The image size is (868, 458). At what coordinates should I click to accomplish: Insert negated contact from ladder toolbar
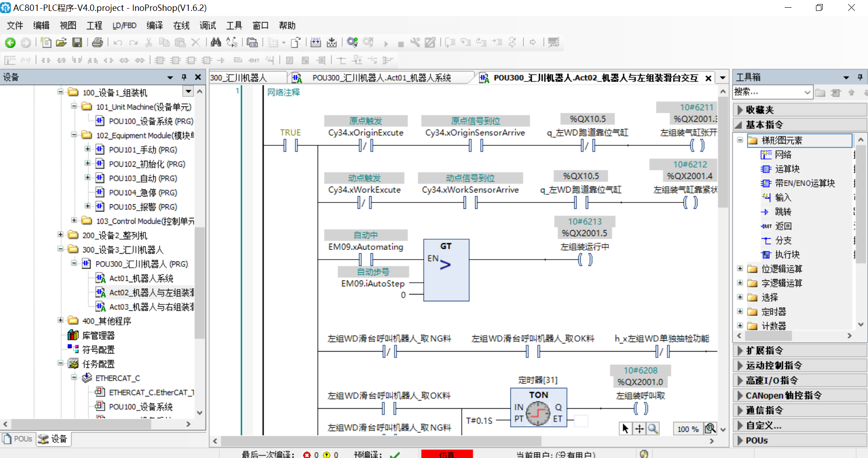pyautogui.click(x=62, y=60)
